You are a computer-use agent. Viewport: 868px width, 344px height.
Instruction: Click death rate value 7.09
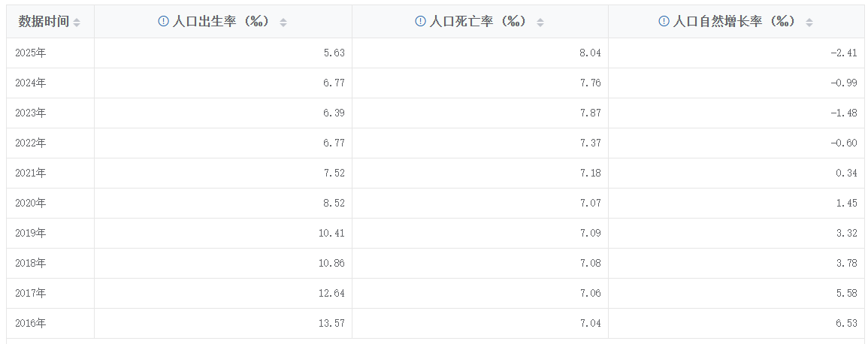[x=591, y=233]
